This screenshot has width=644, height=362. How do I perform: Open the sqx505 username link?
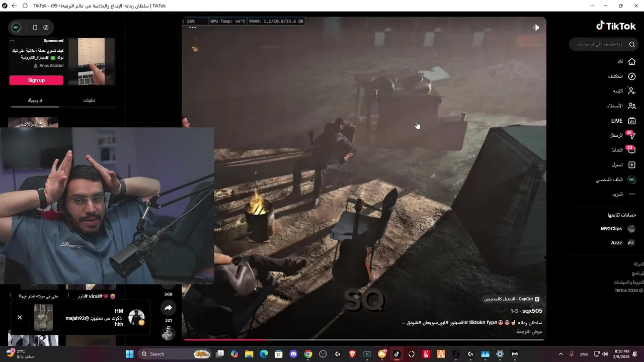(532, 311)
